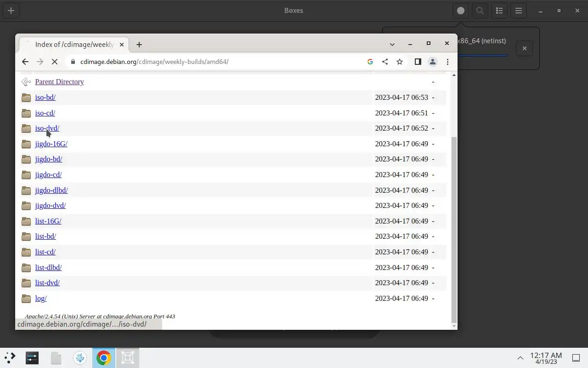Select the Index of /cdimage/weekly tab
Viewport: 588px width, 368px height.
pyautogui.click(x=74, y=45)
